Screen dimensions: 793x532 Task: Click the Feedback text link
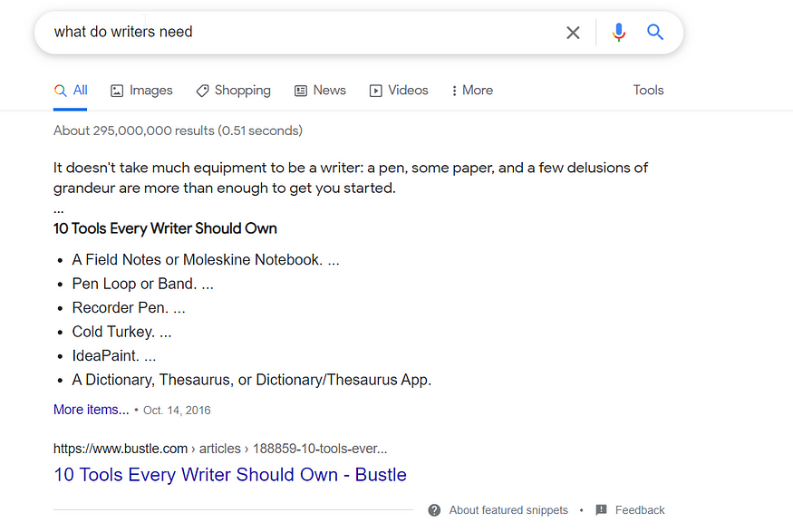click(x=640, y=510)
